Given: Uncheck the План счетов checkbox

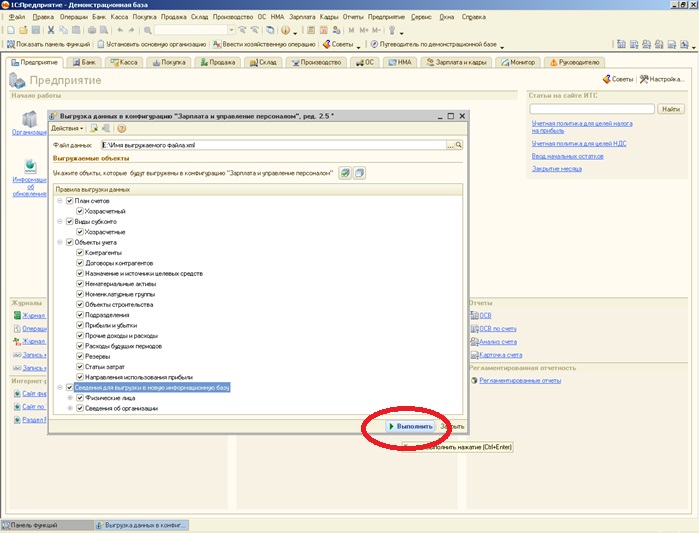Looking at the screenshot, I should (70, 201).
